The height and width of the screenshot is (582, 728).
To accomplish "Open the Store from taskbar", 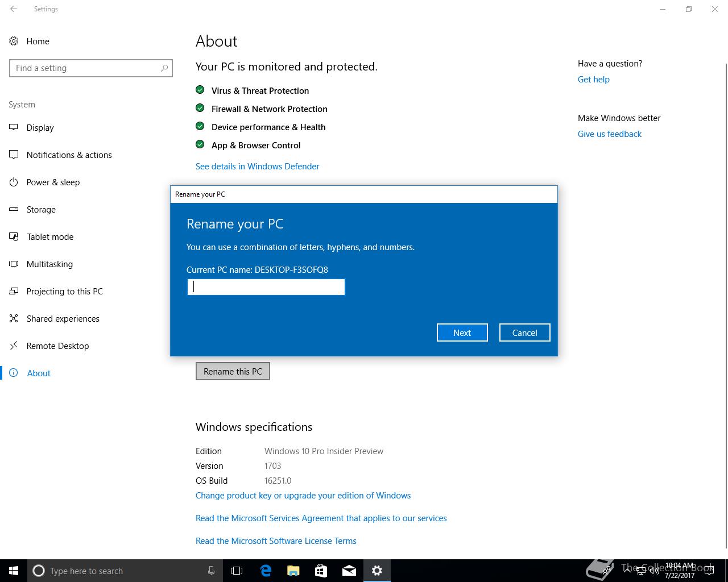I will coord(321,571).
